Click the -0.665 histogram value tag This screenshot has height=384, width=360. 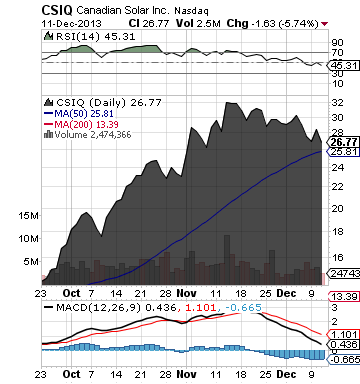[343, 360]
